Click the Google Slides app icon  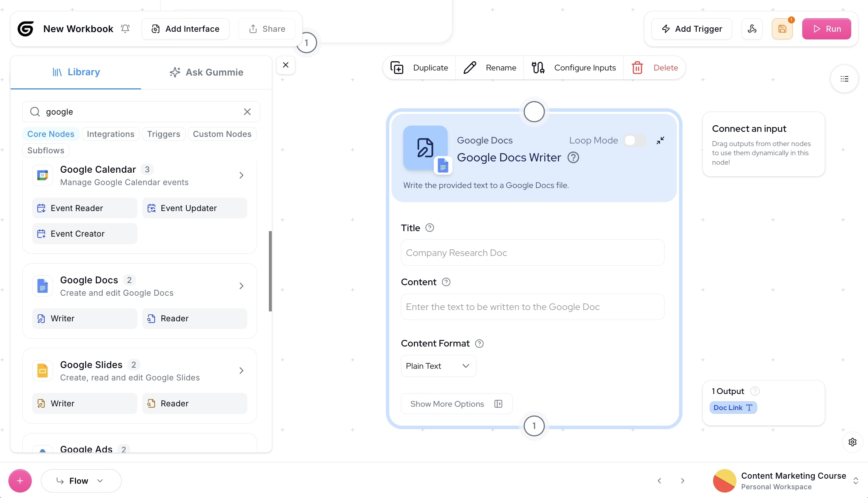point(43,371)
